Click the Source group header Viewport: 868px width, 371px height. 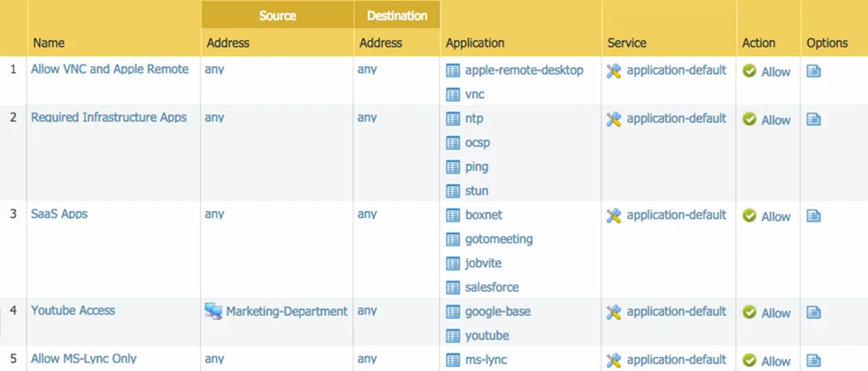277,15
